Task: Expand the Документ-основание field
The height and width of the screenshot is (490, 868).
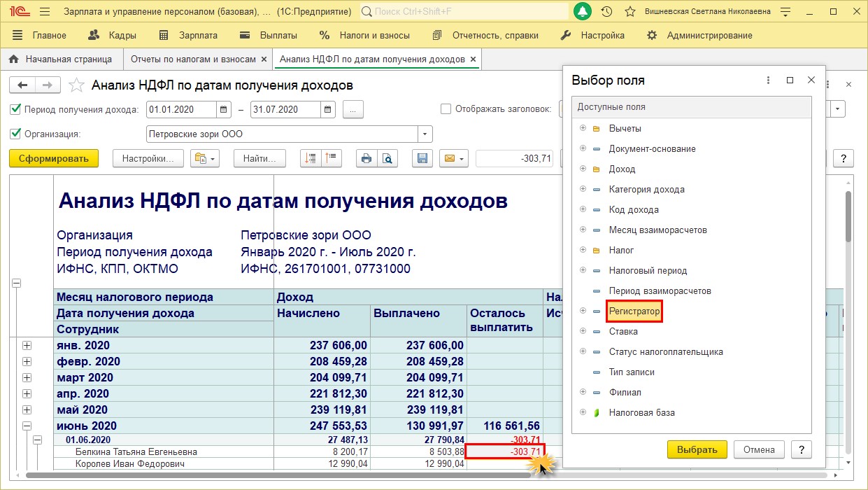Action: coord(583,149)
